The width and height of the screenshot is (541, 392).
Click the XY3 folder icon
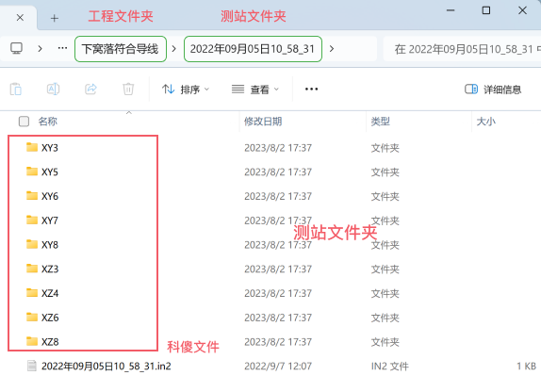[32, 147]
